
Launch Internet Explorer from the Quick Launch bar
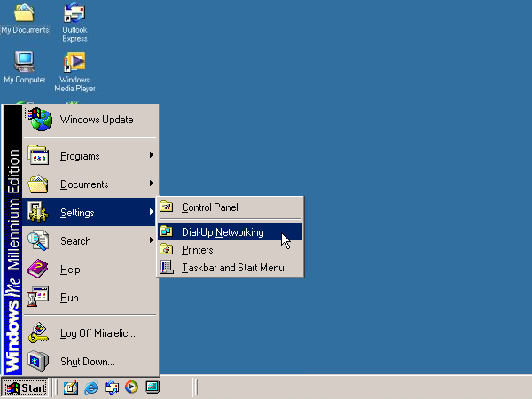click(90, 387)
